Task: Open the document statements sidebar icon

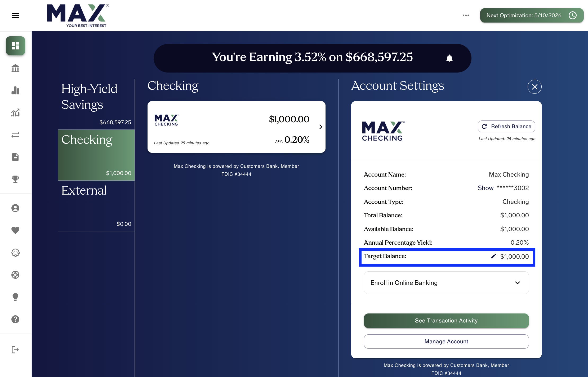Action: click(x=15, y=157)
